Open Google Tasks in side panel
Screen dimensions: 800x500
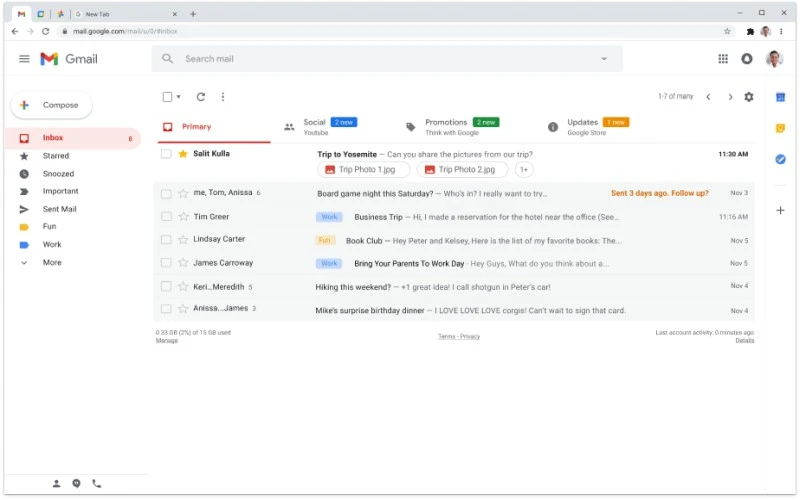coord(780,159)
